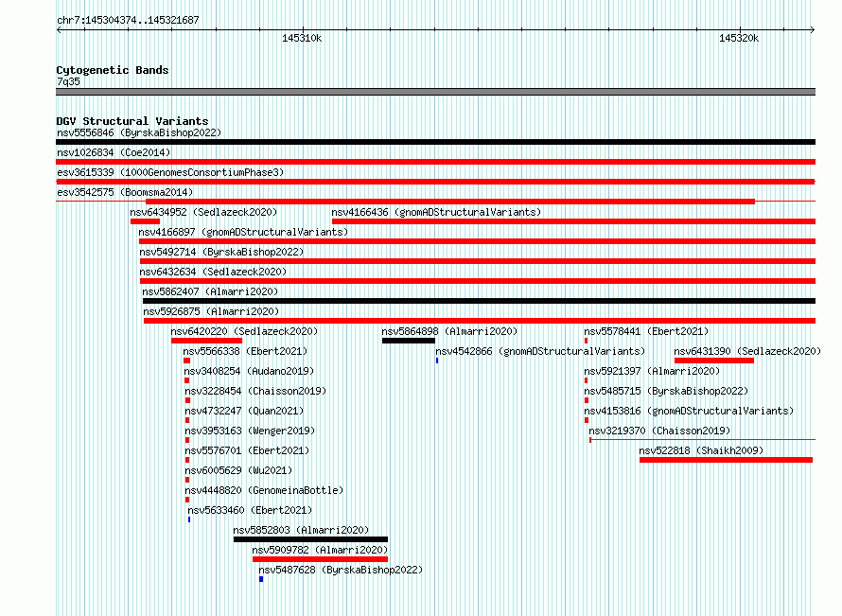This screenshot has width=842, height=616.
Task: Open the nsv4732247 (Quan2021) label
Action: pyautogui.click(x=244, y=411)
